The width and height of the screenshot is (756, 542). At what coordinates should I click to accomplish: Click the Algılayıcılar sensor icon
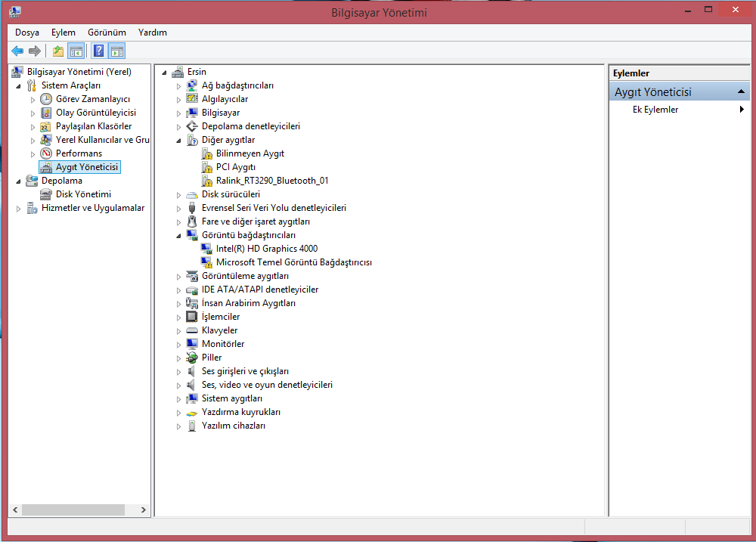coord(192,99)
